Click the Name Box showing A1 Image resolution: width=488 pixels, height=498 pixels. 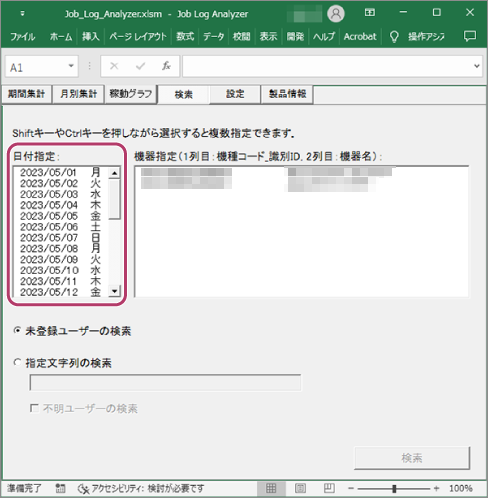36,67
